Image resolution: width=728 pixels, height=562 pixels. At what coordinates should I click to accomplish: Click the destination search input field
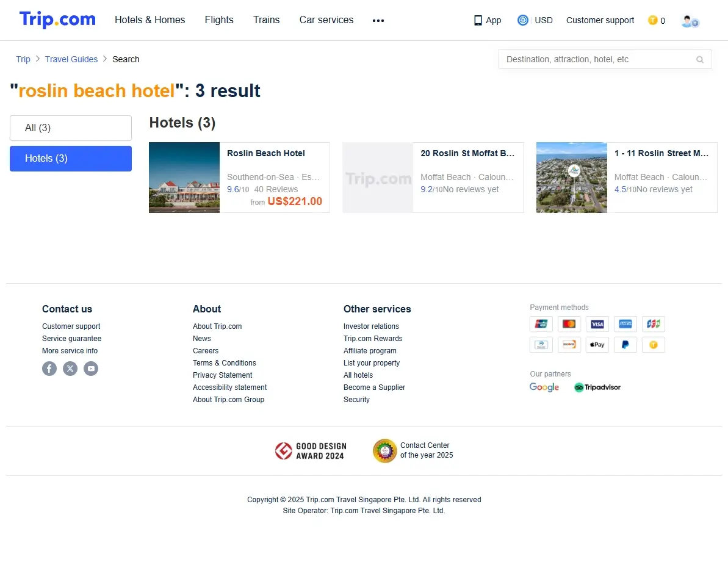[x=605, y=59]
